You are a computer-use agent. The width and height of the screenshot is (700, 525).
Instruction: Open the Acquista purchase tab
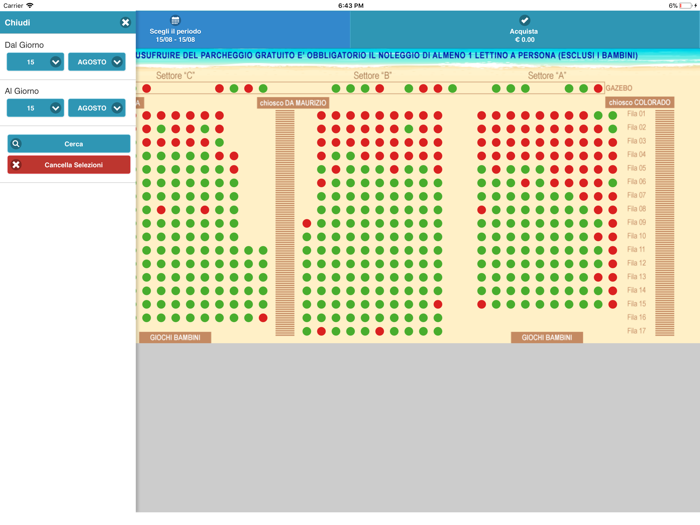(524, 30)
